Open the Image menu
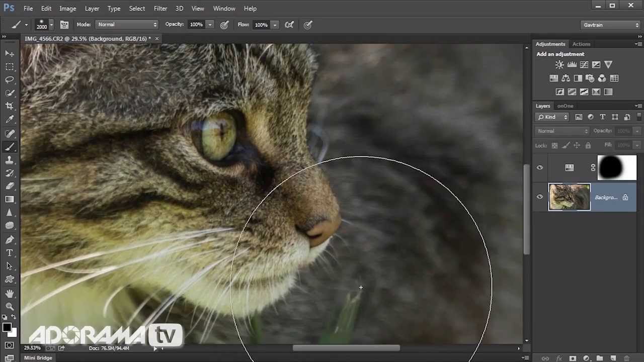 [x=67, y=9]
